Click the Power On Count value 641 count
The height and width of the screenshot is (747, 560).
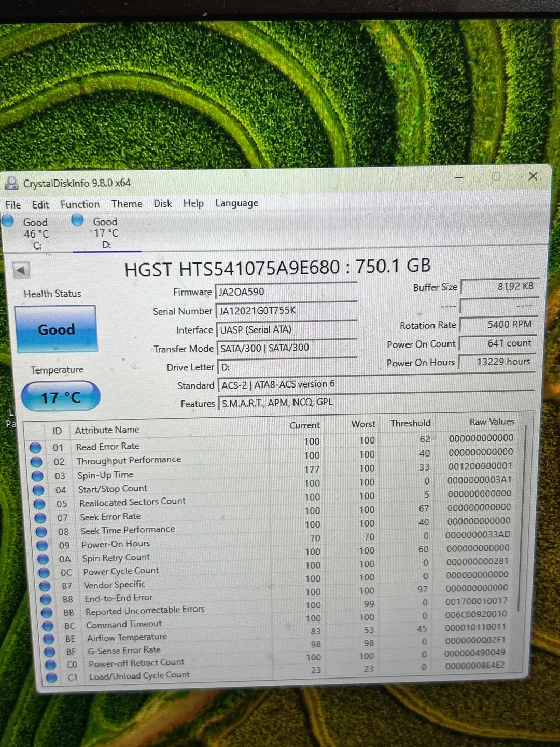(x=498, y=343)
